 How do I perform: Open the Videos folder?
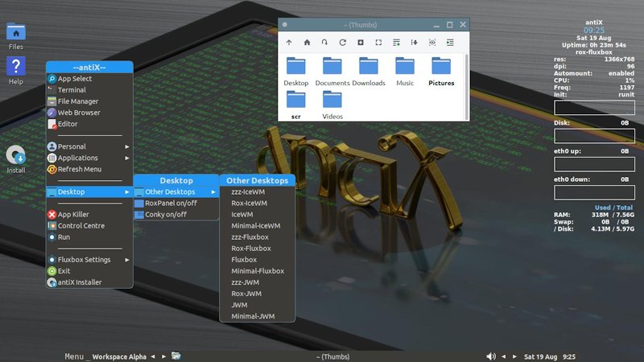332,105
